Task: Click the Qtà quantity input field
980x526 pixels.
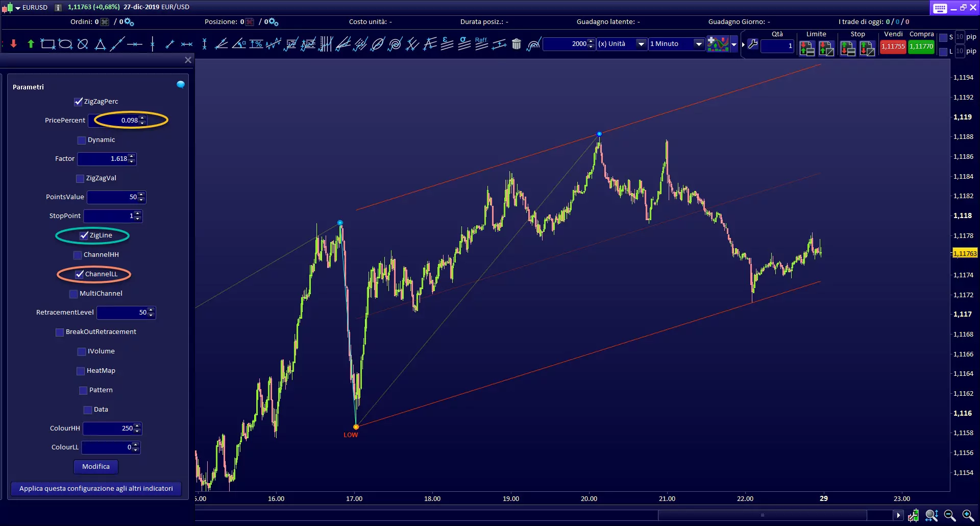Action: pos(777,46)
